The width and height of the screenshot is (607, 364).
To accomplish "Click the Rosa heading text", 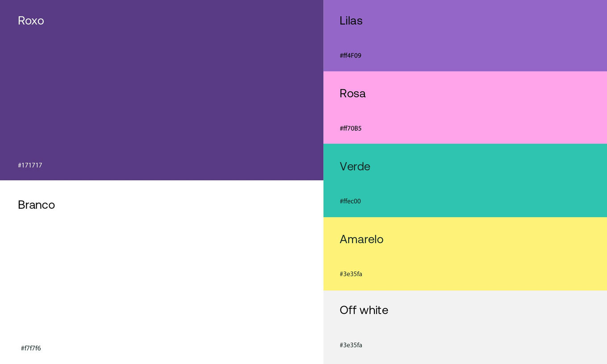I will (x=353, y=93).
